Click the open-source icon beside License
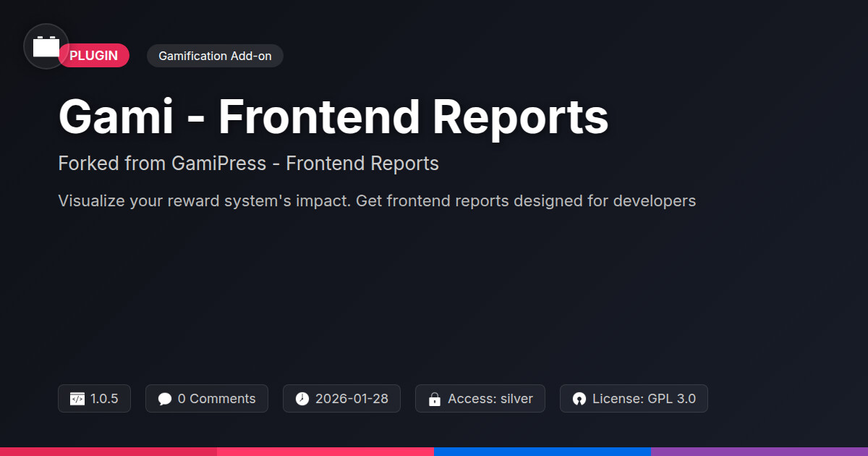Viewport: 868px width, 456px height. 579,399
